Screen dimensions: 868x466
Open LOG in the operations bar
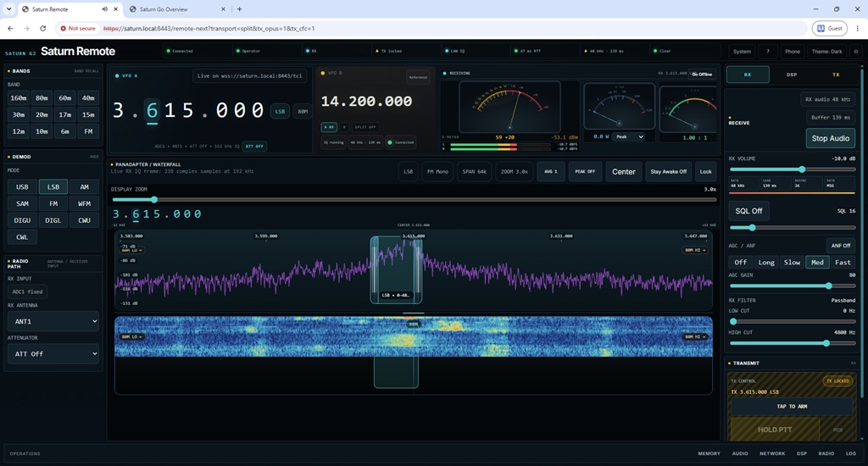tap(851, 453)
